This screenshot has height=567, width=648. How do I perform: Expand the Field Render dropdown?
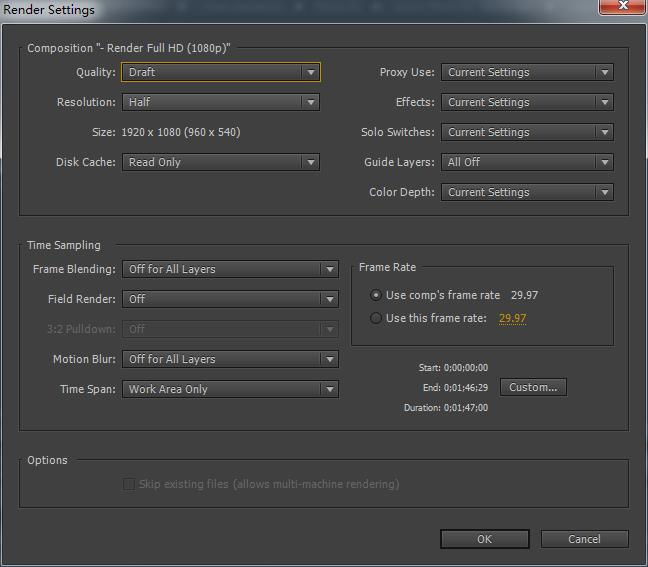[x=230, y=299]
